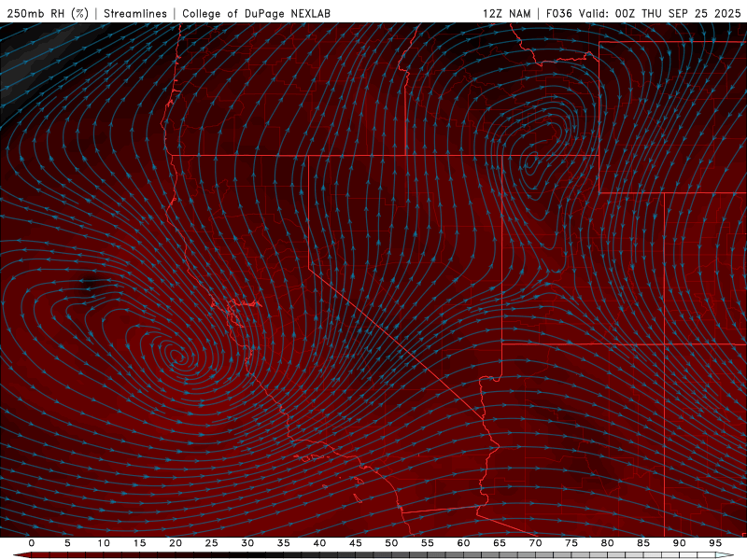Click the colorbar label "35"
Viewport: 747px width, 560px height.
pos(284,543)
